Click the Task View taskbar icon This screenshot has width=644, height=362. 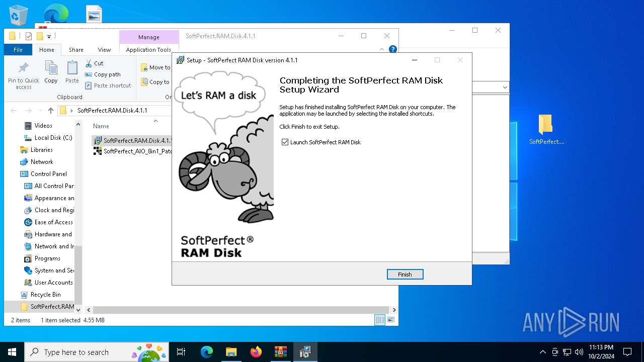point(182,352)
